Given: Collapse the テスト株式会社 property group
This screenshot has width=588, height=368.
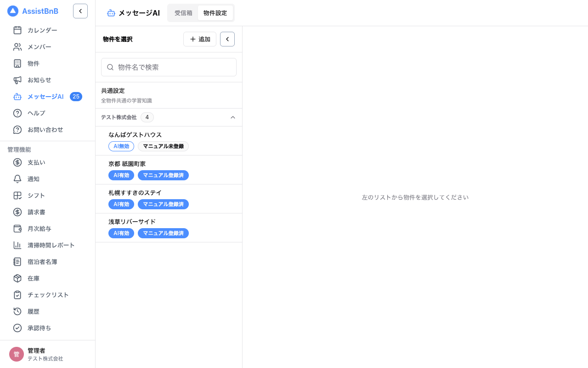Looking at the screenshot, I should 233,117.
